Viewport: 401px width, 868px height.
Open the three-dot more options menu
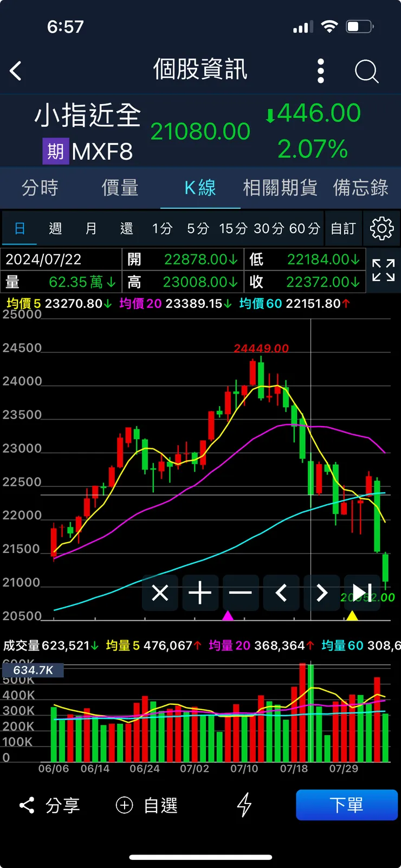320,71
